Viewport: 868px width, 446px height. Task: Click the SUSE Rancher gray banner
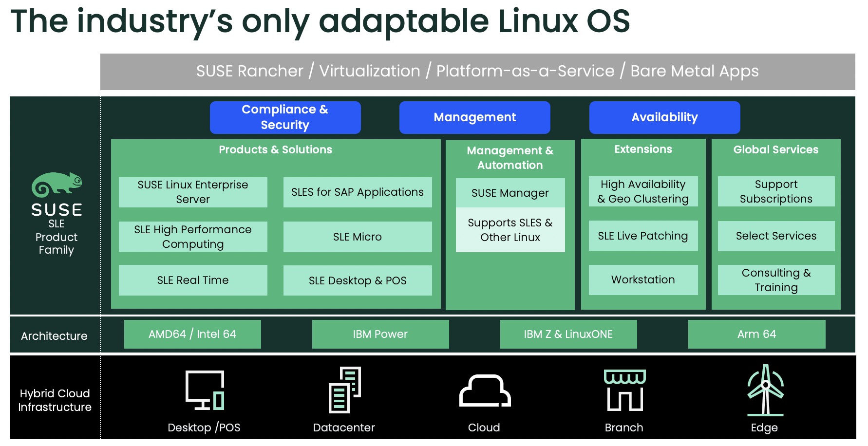click(476, 71)
